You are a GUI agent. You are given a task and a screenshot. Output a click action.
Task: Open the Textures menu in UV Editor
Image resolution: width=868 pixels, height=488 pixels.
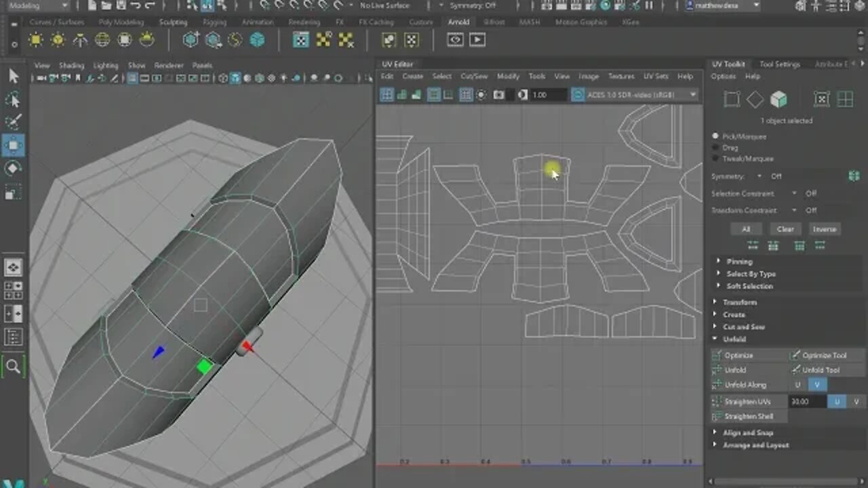tap(621, 77)
